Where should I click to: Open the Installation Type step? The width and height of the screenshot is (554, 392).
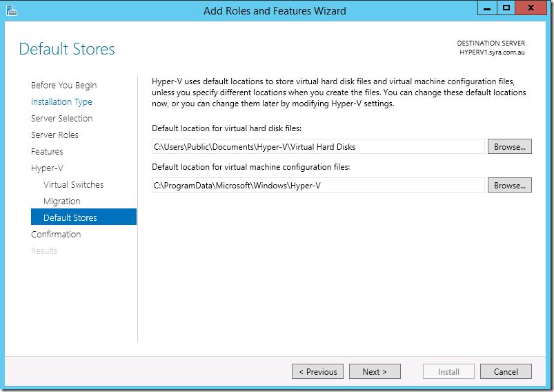[61, 102]
